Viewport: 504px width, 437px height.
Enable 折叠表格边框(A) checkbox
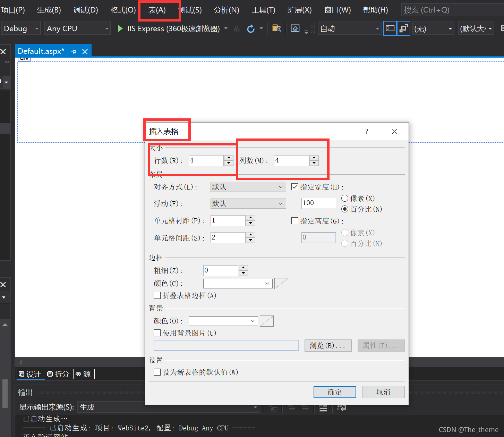[x=157, y=295]
